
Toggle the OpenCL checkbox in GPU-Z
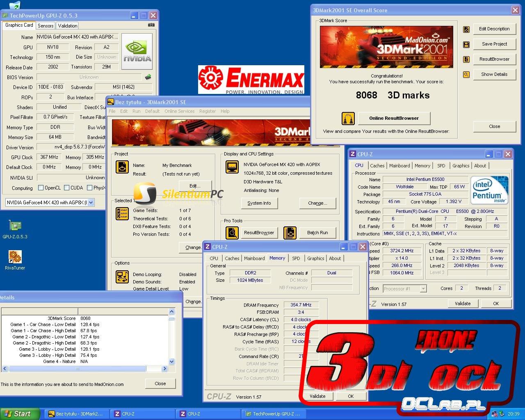click(41, 188)
